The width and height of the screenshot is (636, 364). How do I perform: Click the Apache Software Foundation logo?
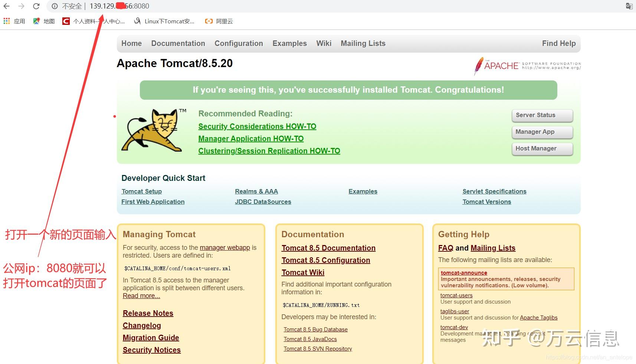click(x=527, y=66)
